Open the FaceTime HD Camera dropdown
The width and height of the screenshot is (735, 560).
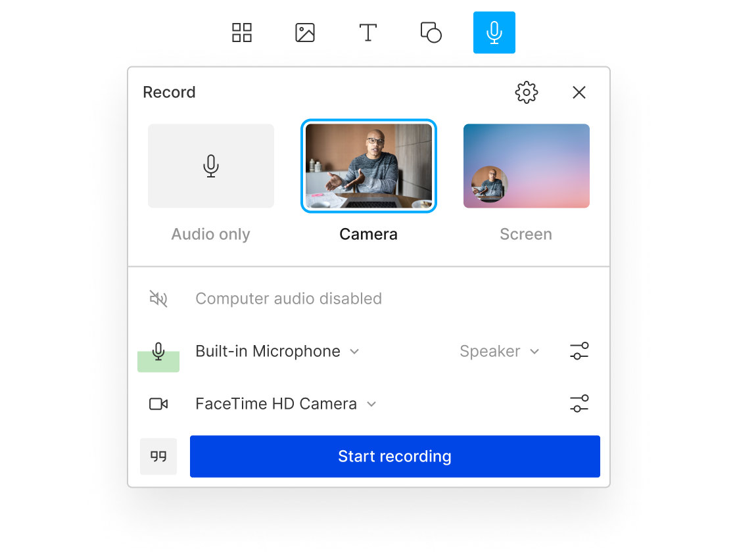click(x=287, y=404)
